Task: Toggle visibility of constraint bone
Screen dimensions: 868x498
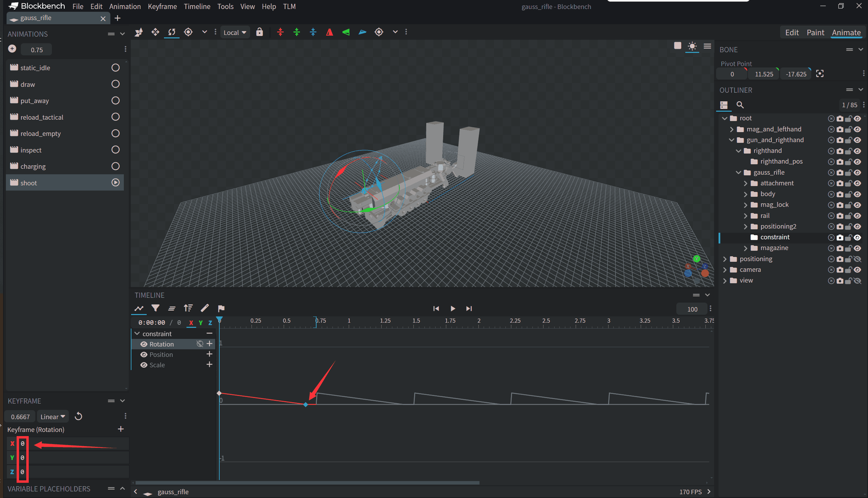Action: click(857, 238)
